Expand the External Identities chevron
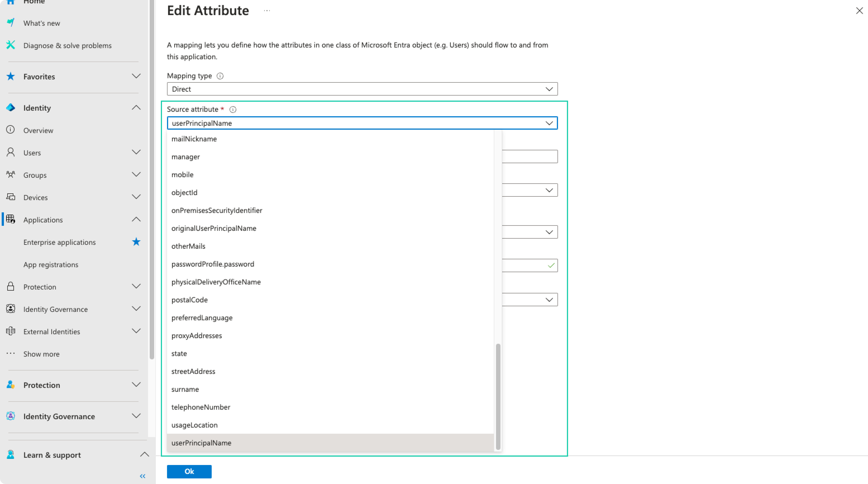This screenshot has height=484, width=868. tap(136, 331)
